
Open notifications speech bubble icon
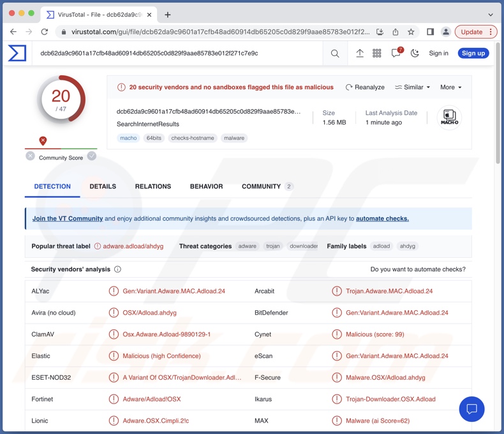click(396, 53)
